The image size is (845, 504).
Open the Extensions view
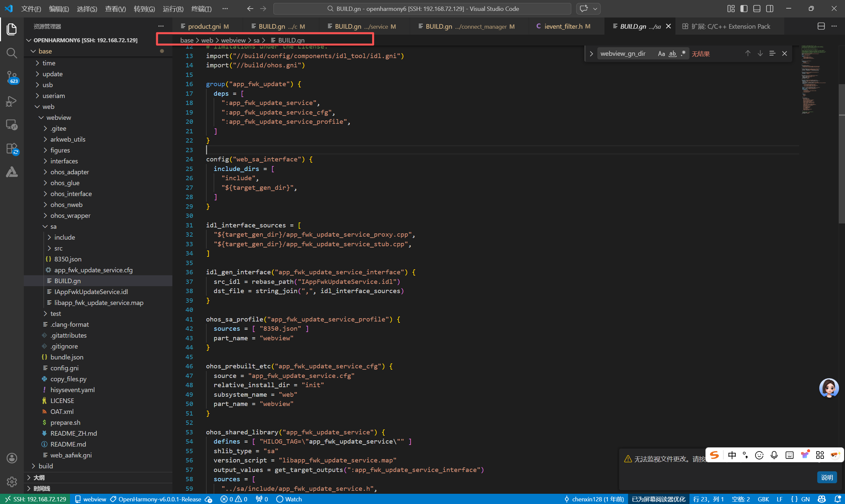[12, 149]
